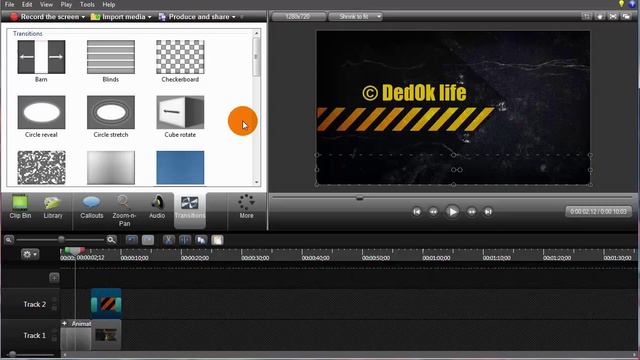Select the Circle stretch transition
The image size is (640, 360).
coord(111,112)
